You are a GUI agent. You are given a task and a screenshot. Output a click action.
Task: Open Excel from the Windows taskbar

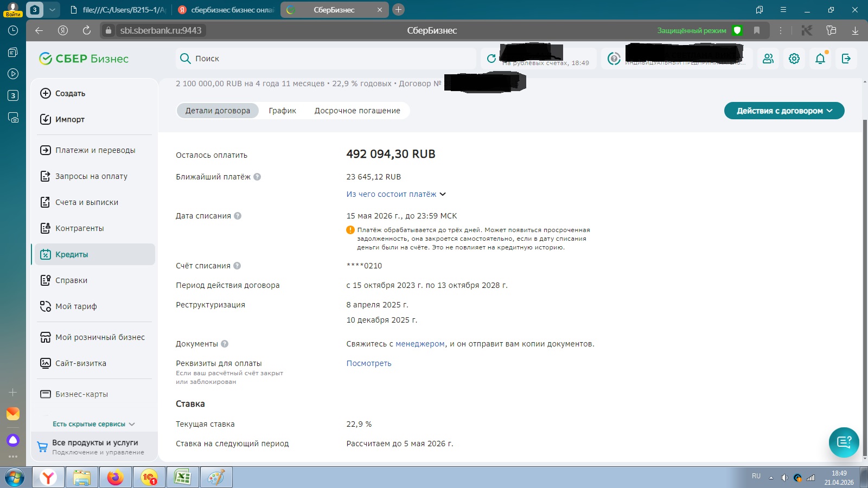pos(183,477)
